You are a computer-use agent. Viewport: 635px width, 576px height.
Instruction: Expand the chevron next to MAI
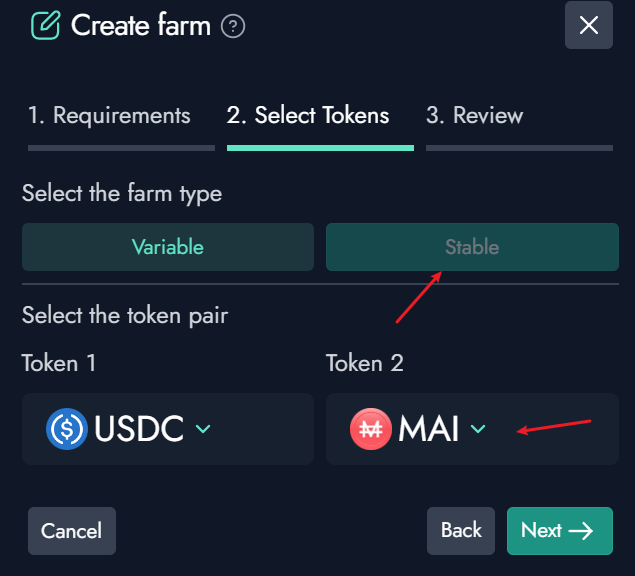coord(478,429)
